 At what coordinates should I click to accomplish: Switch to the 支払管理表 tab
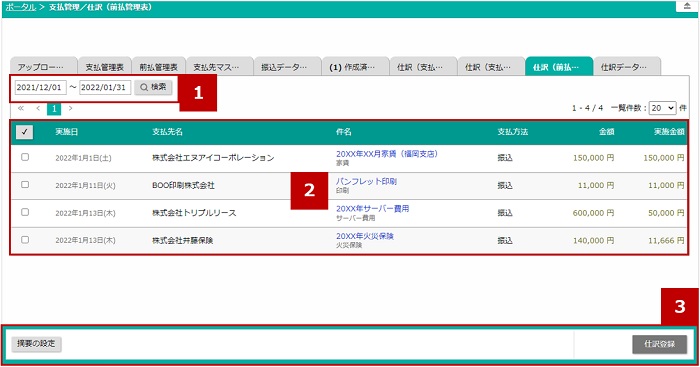pos(104,67)
